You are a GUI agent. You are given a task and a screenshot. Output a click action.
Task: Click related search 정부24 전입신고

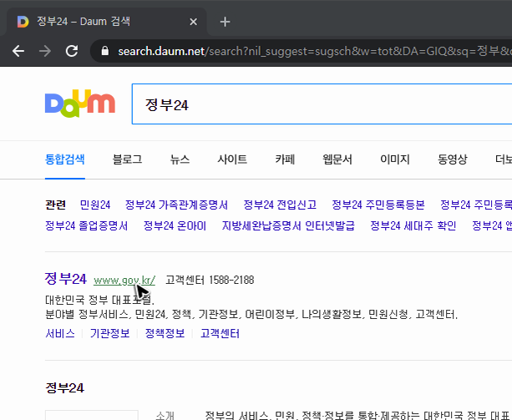[x=280, y=205]
